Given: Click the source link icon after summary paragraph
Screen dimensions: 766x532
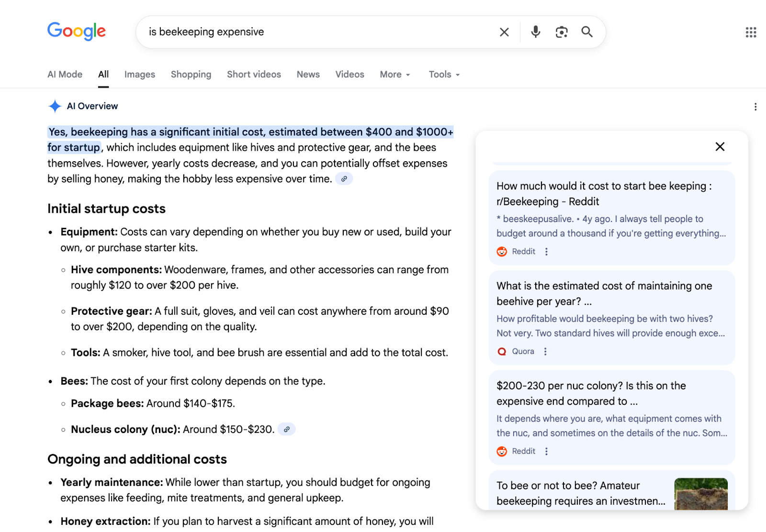Looking at the screenshot, I should [344, 179].
